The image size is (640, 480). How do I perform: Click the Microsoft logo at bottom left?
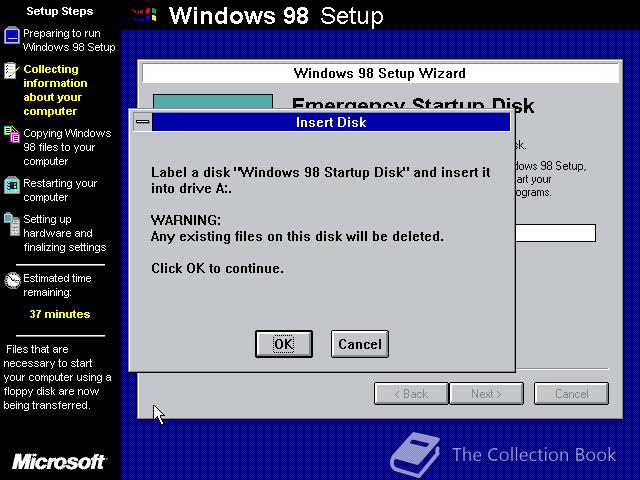tap(59, 462)
